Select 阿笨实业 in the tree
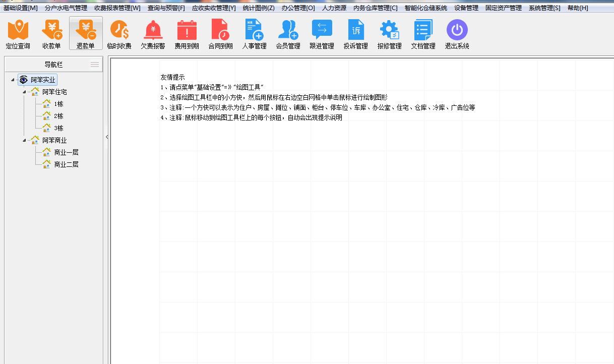This screenshot has height=364, width=614. (43, 80)
